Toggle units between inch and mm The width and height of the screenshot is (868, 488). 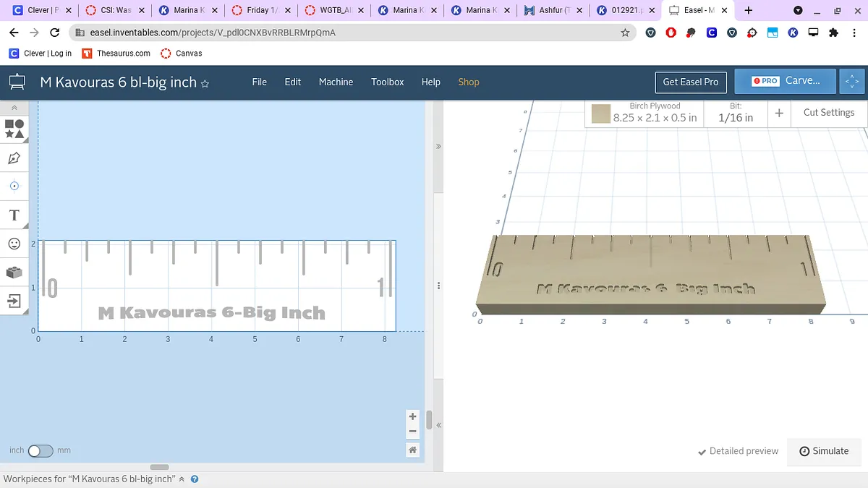tap(41, 450)
